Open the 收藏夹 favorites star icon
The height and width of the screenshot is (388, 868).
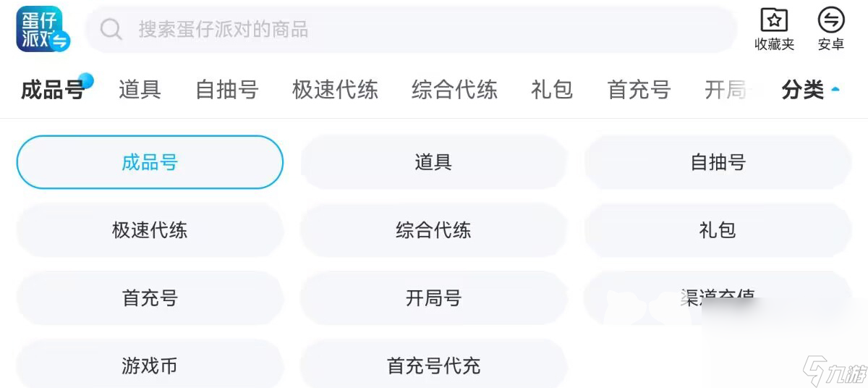tap(774, 20)
